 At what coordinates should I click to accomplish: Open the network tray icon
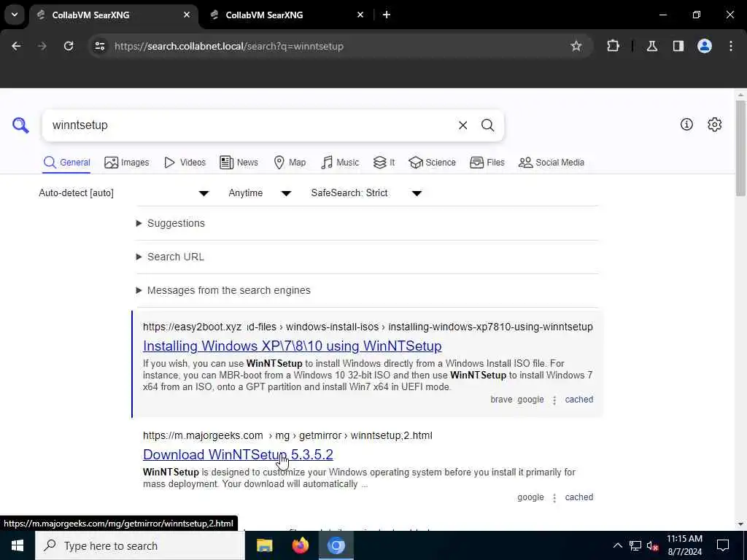point(635,545)
